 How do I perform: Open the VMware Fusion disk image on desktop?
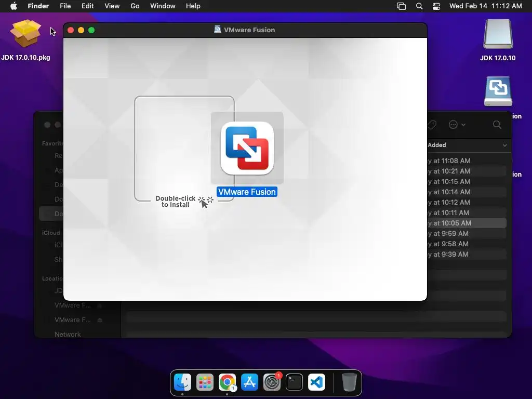point(498,91)
